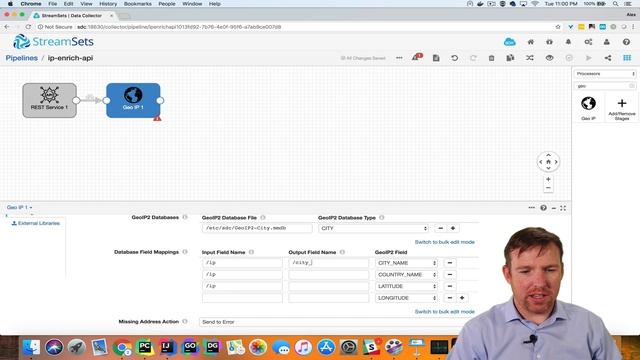Image resolution: width=640 pixels, height=360 pixels.
Task: Remove the COUNTRY_NAME mapping row
Action: tap(450, 275)
